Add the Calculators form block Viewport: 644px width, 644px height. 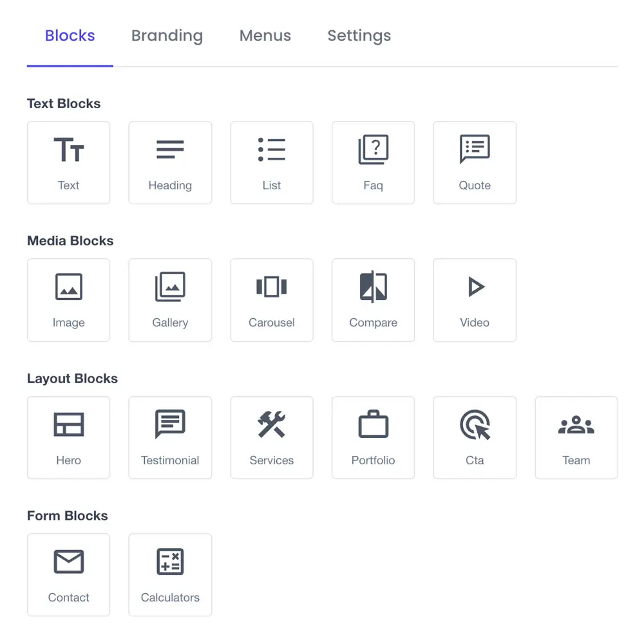(170, 574)
